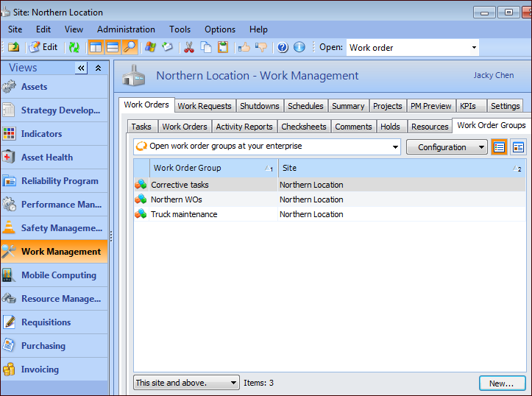Switch to detail view toggle at far right

[x=518, y=147]
